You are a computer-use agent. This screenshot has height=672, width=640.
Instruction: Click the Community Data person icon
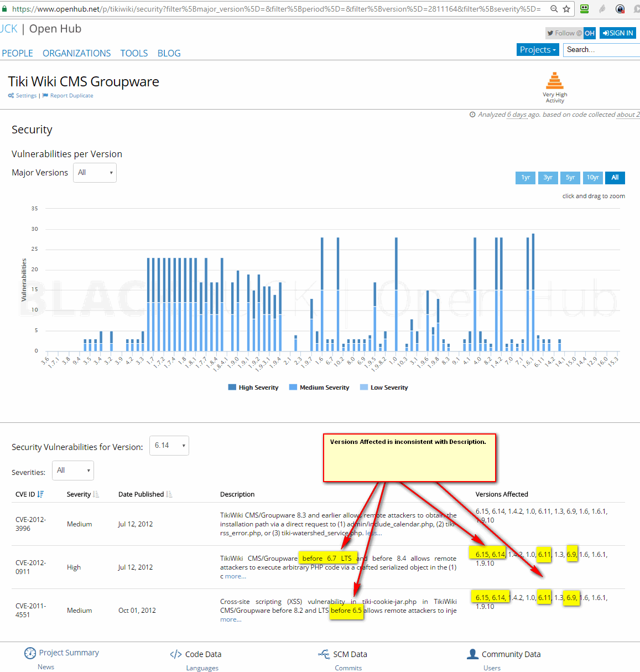click(x=472, y=654)
